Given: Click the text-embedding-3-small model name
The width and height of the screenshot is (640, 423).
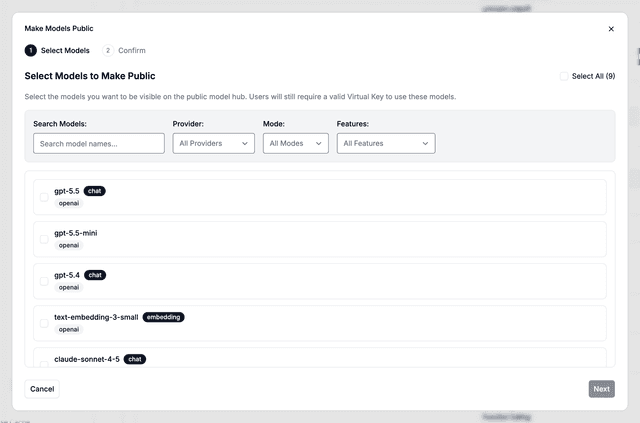Looking at the screenshot, I should [x=96, y=317].
